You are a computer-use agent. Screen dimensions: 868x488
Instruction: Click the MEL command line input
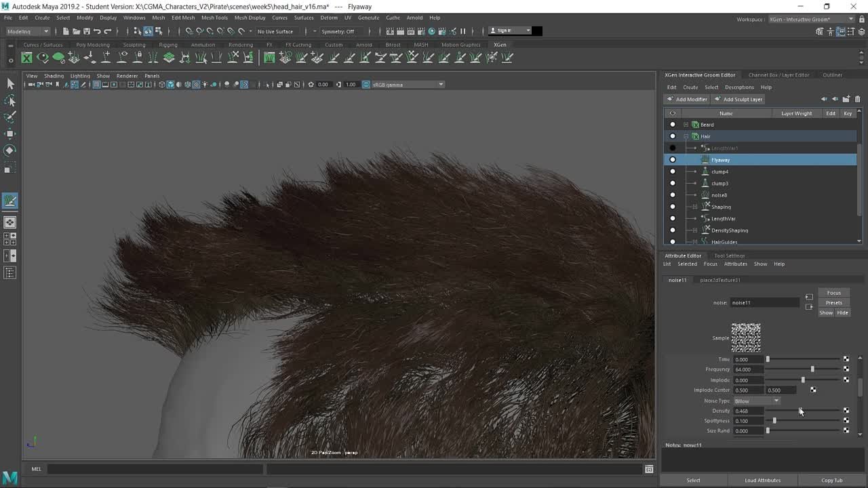[155, 469]
